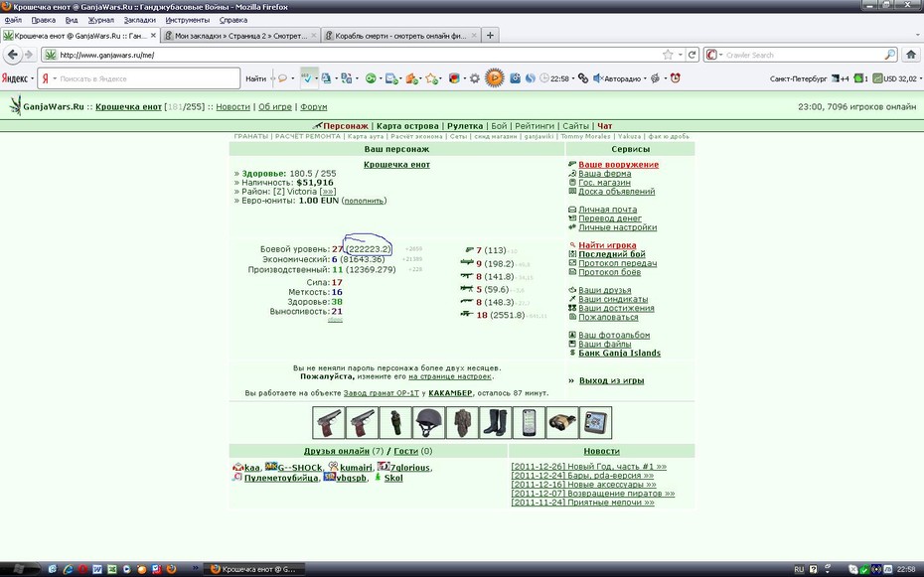Open the Закладки menu

tap(140, 20)
